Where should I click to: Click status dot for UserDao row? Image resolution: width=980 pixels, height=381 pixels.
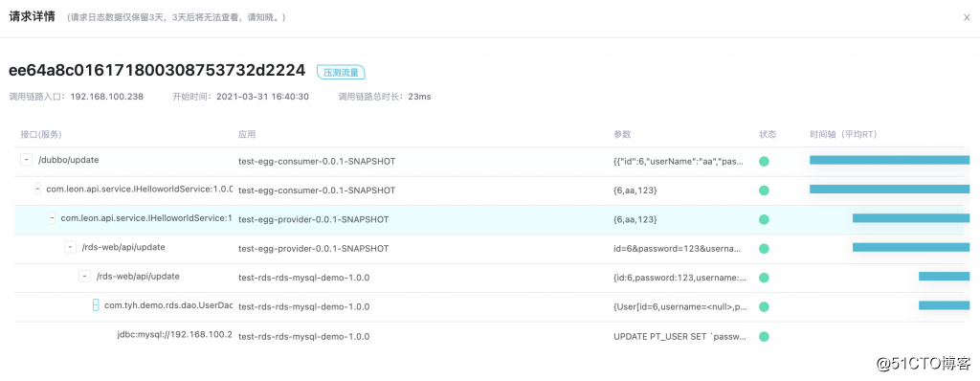pyautogui.click(x=764, y=307)
